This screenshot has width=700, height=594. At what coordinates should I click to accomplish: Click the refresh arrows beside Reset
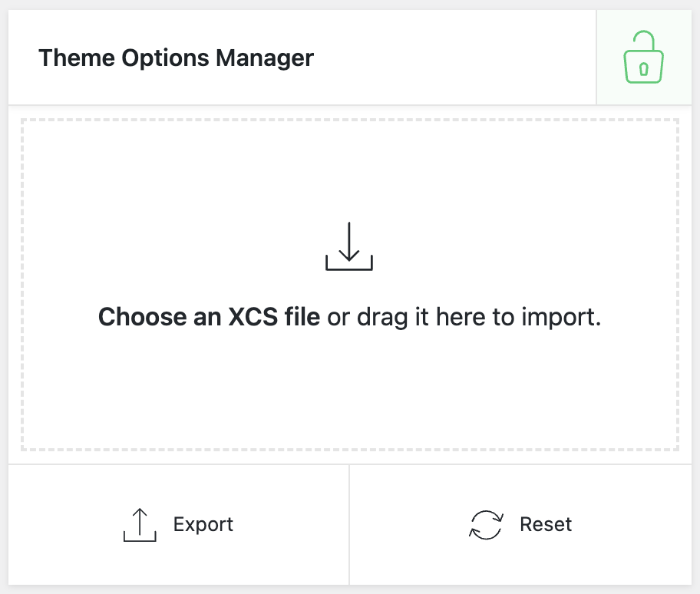pyautogui.click(x=486, y=525)
